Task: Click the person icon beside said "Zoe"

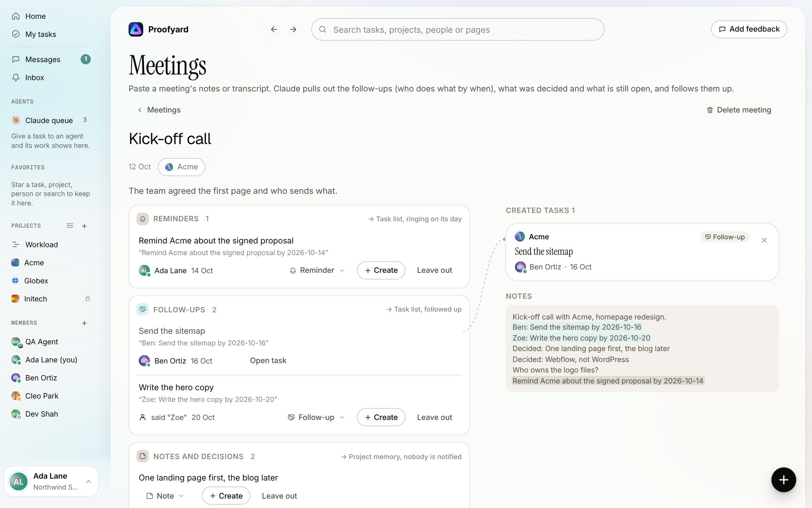Action: click(142, 417)
